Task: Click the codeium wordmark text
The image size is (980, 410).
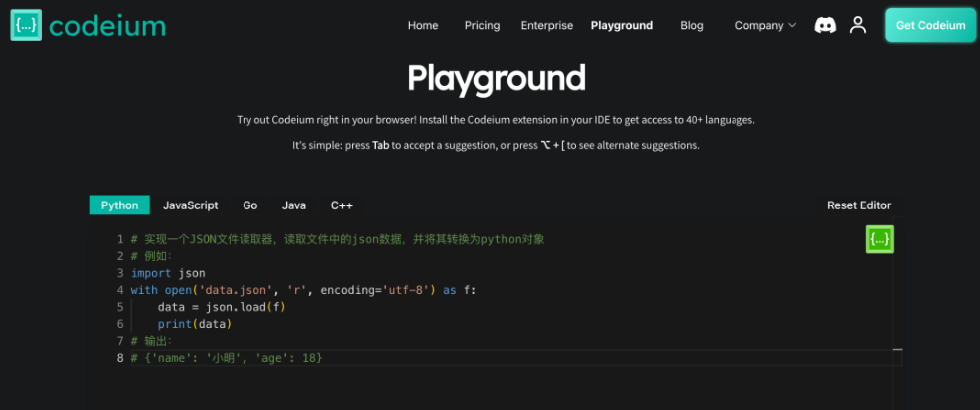Action: [107, 25]
